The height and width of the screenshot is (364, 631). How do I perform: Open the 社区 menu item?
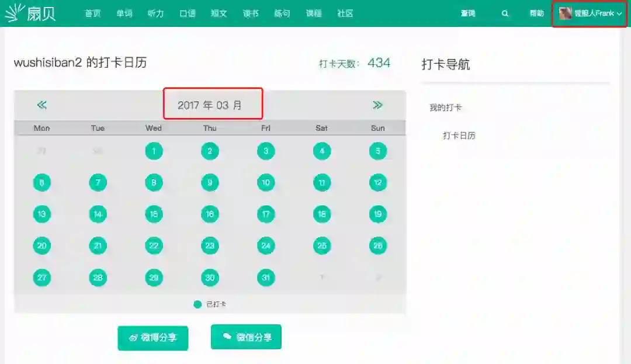345,13
